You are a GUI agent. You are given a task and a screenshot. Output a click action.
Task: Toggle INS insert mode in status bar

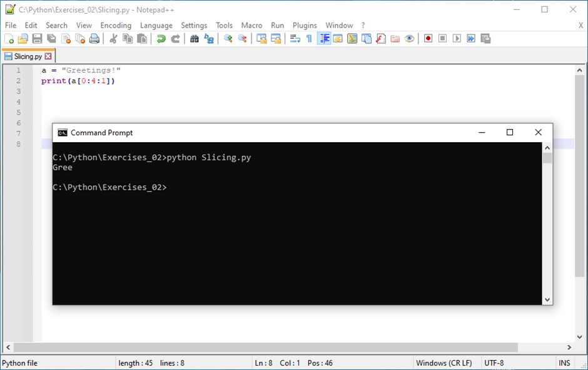tap(564, 363)
